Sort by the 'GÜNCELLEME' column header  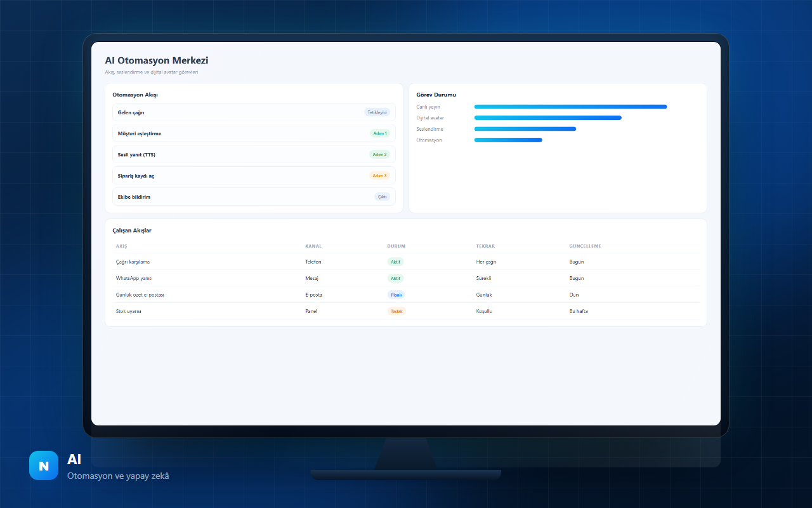coord(586,246)
